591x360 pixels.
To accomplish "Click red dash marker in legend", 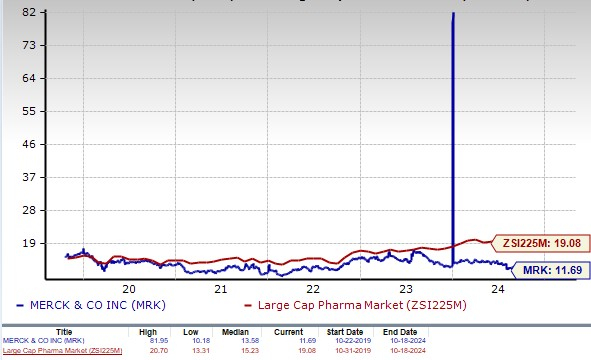I will pos(248,305).
